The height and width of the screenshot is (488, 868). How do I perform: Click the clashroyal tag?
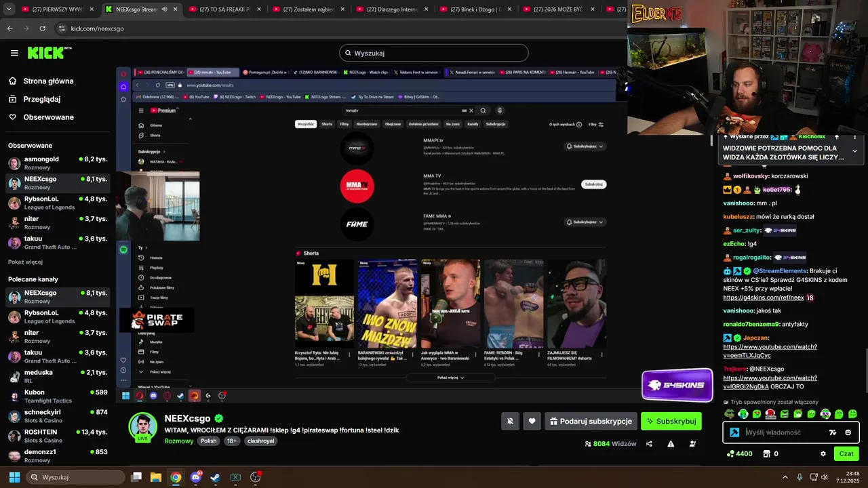tap(260, 441)
